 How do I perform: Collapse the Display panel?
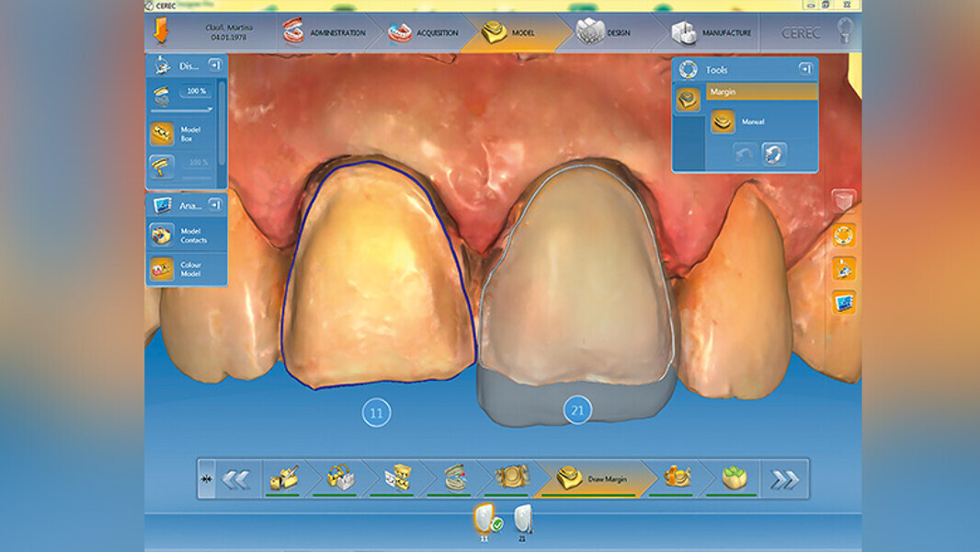tap(215, 63)
